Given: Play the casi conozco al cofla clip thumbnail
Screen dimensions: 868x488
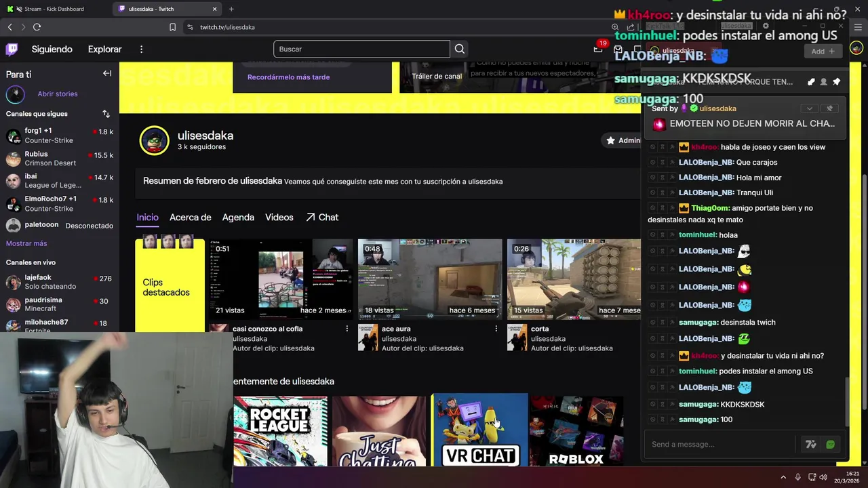Looking at the screenshot, I should click(x=281, y=279).
